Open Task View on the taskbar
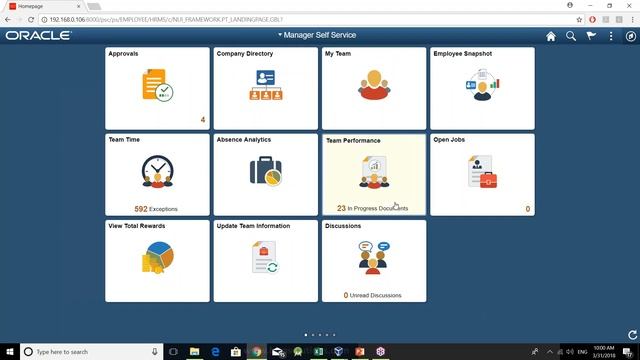Viewport: 640px width, 360px height. click(x=173, y=351)
